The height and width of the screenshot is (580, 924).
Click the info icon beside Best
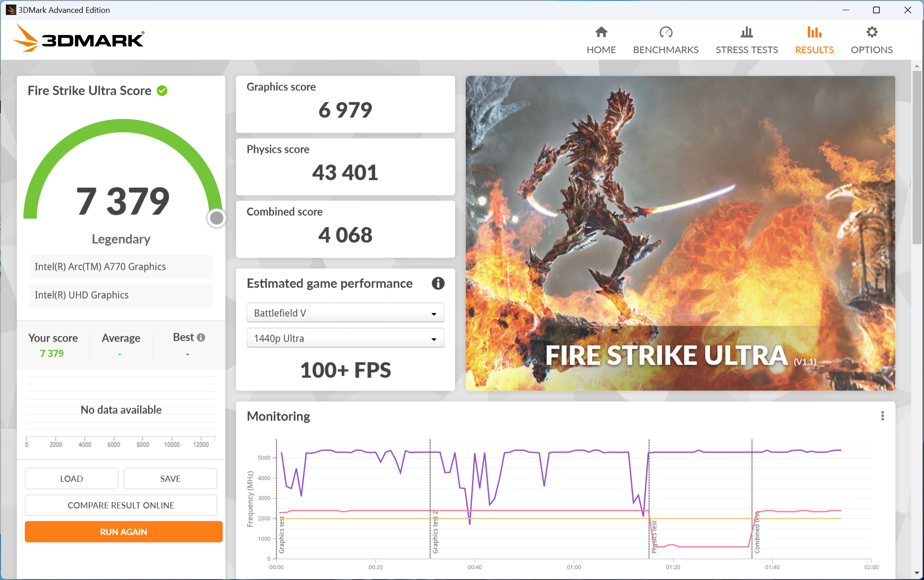pos(201,338)
